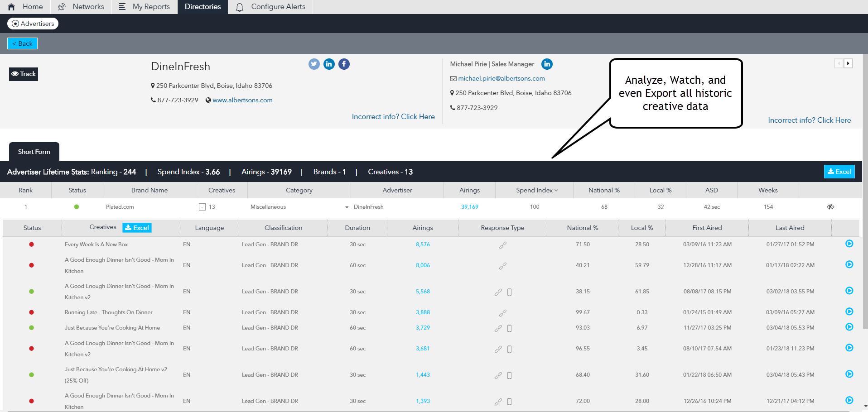
Task: Click the Configure Alerts bell icon
Action: click(x=240, y=7)
